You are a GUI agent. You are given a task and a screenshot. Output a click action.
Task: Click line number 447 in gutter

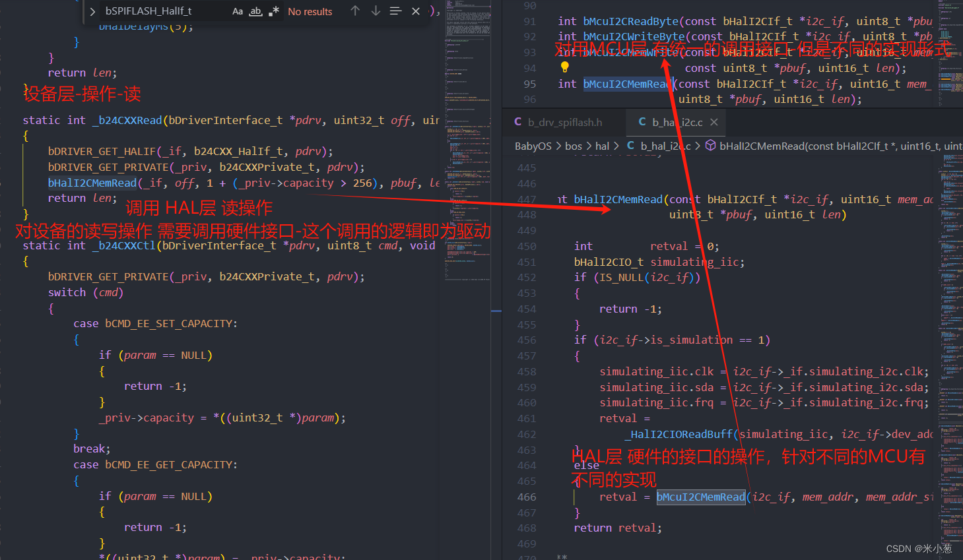pyautogui.click(x=527, y=199)
